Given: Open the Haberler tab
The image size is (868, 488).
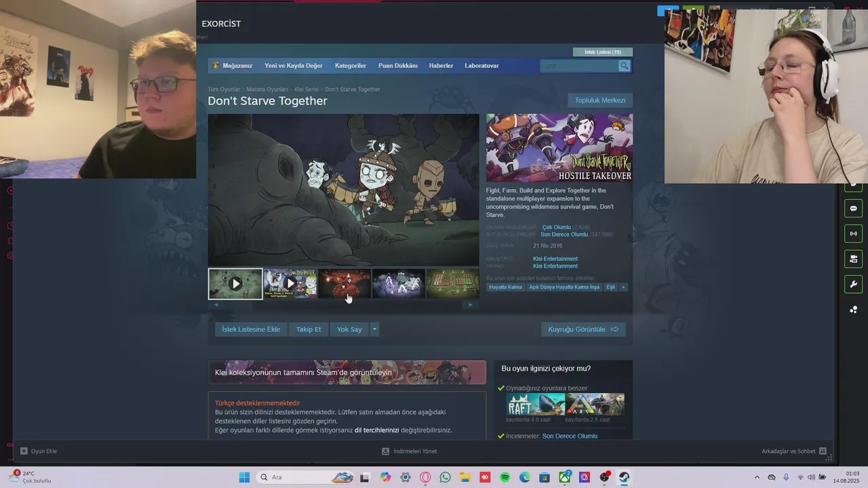Looking at the screenshot, I should point(441,66).
